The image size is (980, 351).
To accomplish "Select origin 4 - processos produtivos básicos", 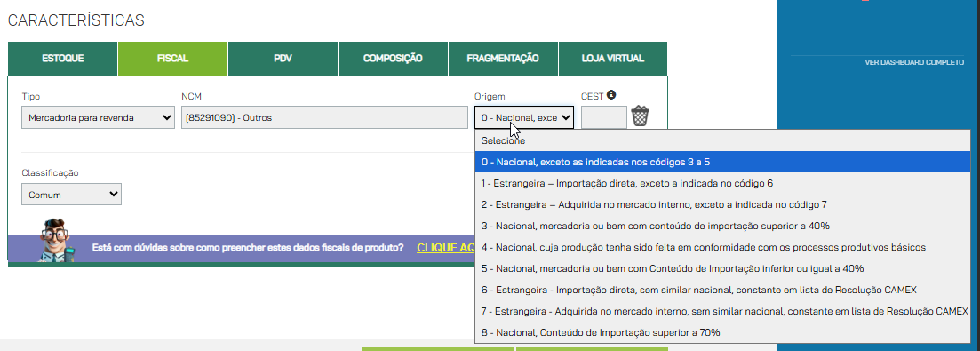I will pyautogui.click(x=721, y=247).
